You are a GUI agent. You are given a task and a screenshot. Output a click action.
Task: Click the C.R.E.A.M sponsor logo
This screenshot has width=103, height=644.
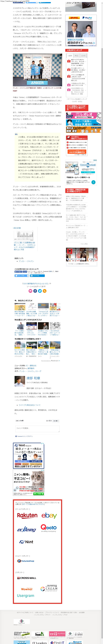click(49, 588)
